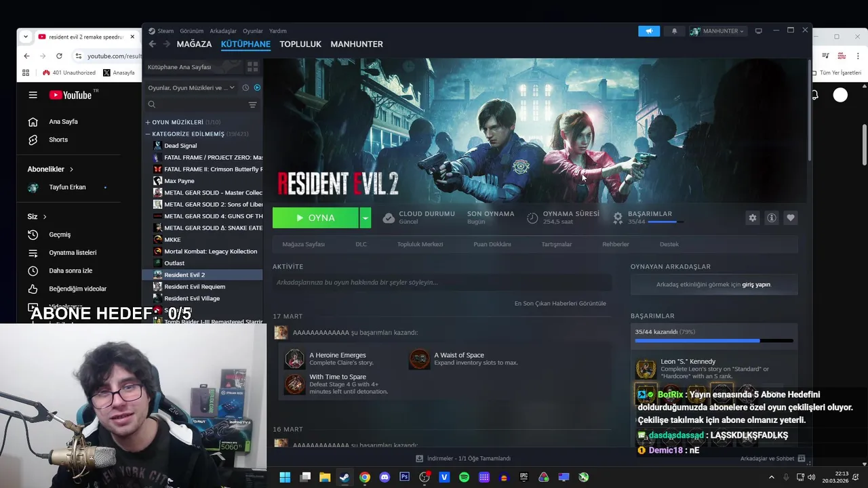The width and height of the screenshot is (868, 488).
Task: Open Puan Dükkânı link
Action: tap(492, 244)
